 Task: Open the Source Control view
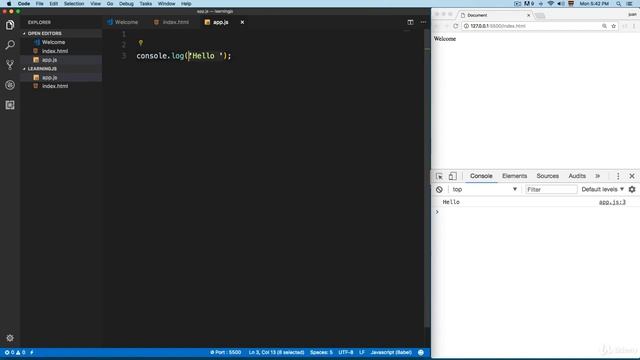coord(10,65)
